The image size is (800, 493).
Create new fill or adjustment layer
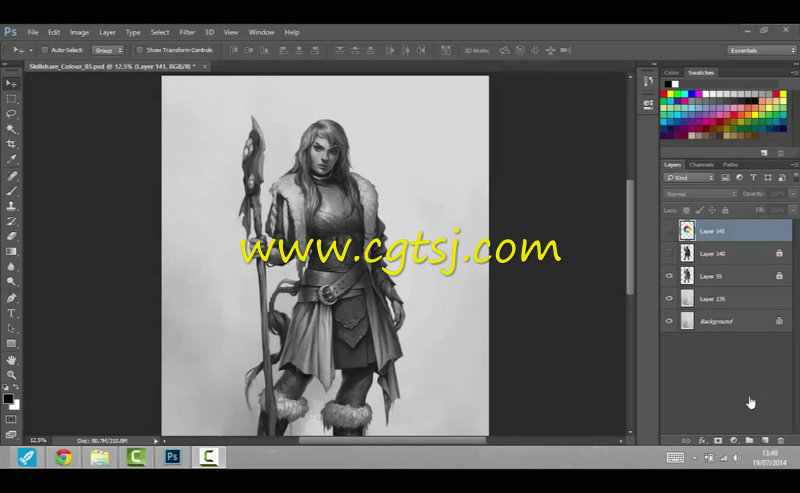tap(734, 440)
